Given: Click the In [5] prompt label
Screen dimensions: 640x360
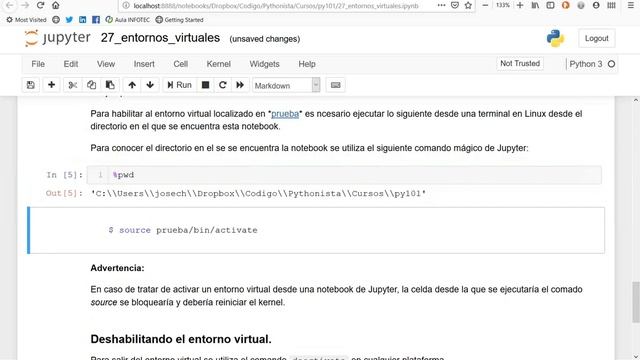Looking at the screenshot, I should click(64, 175).
